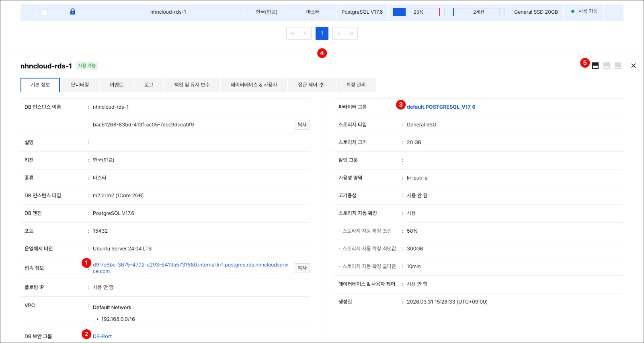This screenshot has width=644, height=343.
Task: Click the kr-pub-a availability zone value
Action: tap(417, 178)
